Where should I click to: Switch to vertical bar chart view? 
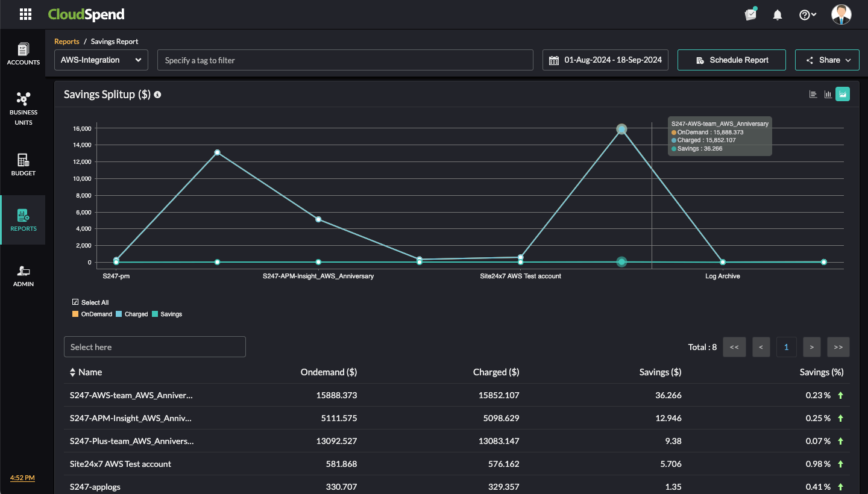828,94
